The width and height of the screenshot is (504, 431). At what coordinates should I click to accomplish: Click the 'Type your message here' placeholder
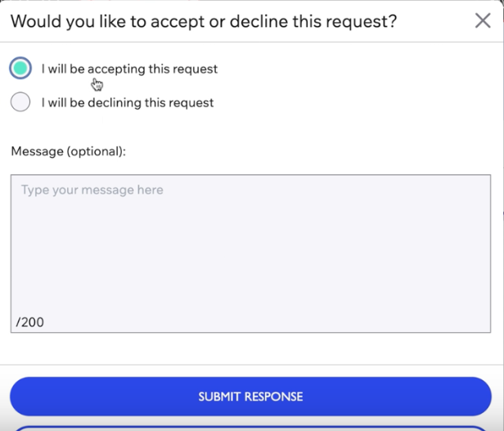(92, 190)
